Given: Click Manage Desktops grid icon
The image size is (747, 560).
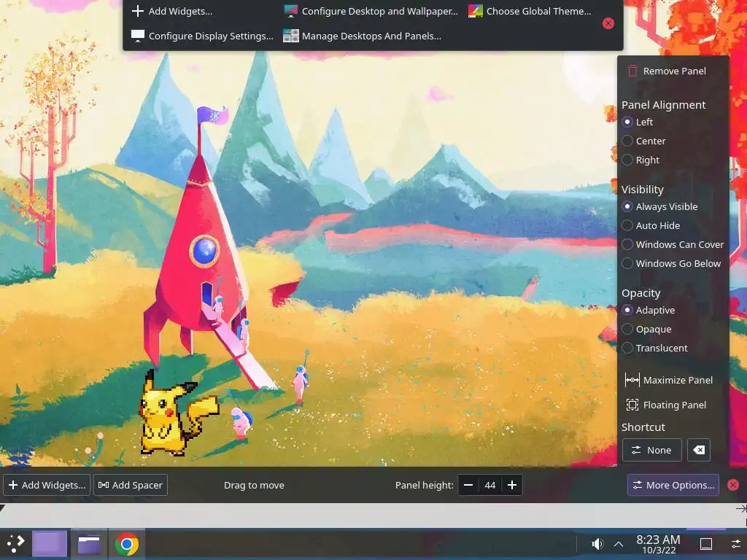Looking at the screenshot, I should tap(290, 36).
